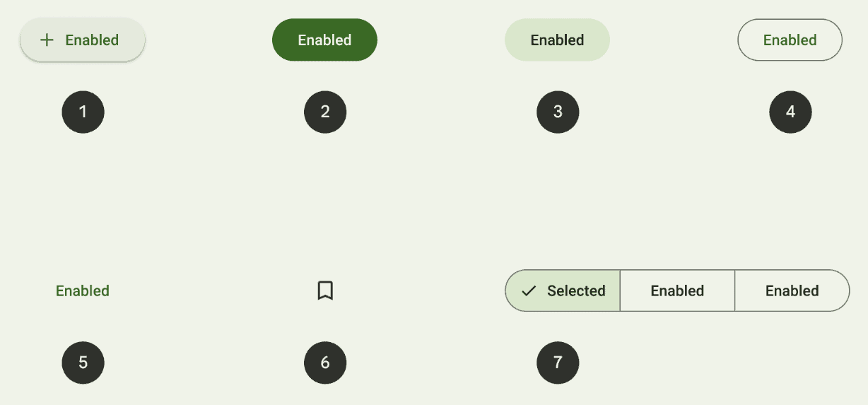This screenshot has width=868, height=405.
Task: Click the bookmark icon
Action: point(325,290)
